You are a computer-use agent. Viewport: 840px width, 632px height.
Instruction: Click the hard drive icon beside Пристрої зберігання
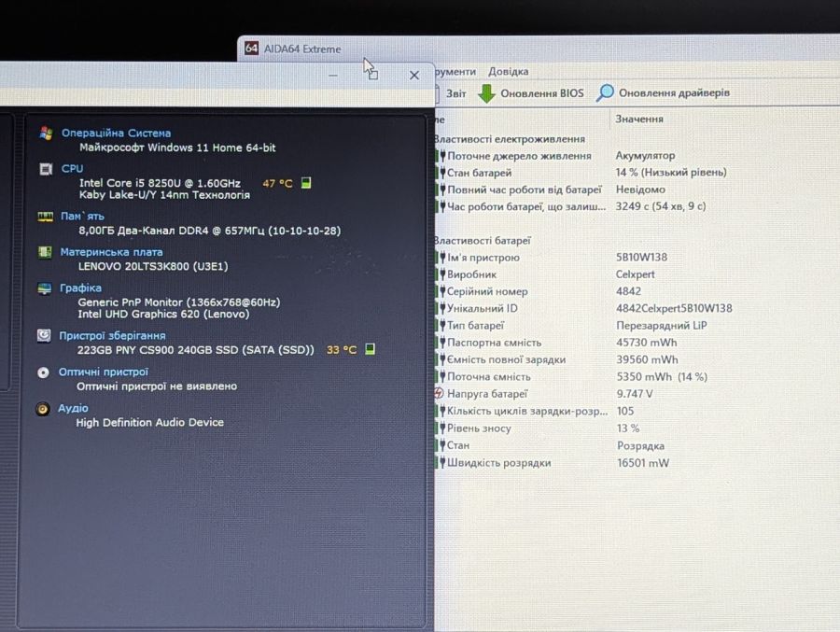[44, 335]
